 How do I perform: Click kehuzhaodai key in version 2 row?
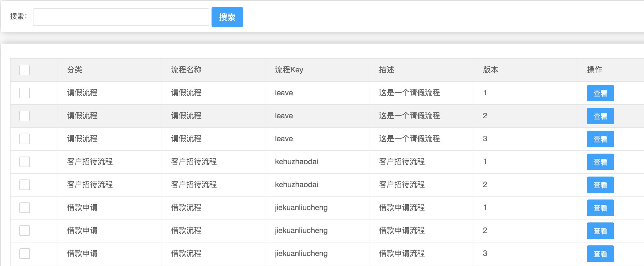coord(296,184)
